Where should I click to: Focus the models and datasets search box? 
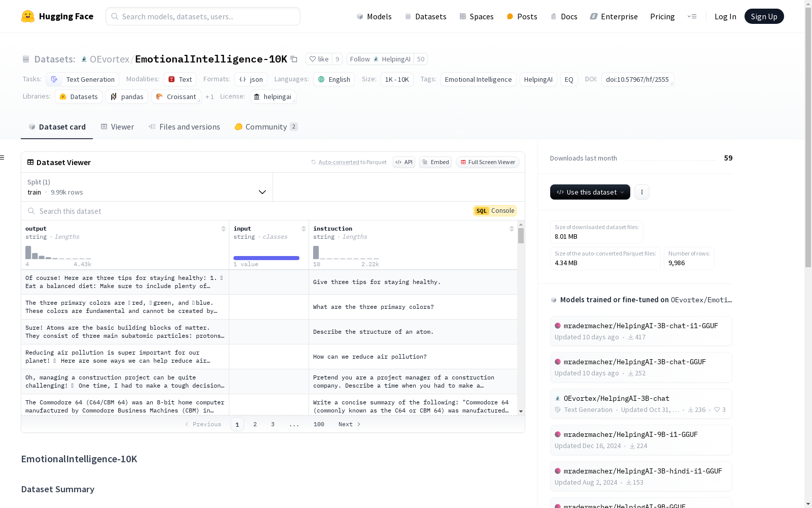click(x=203, y=16)
